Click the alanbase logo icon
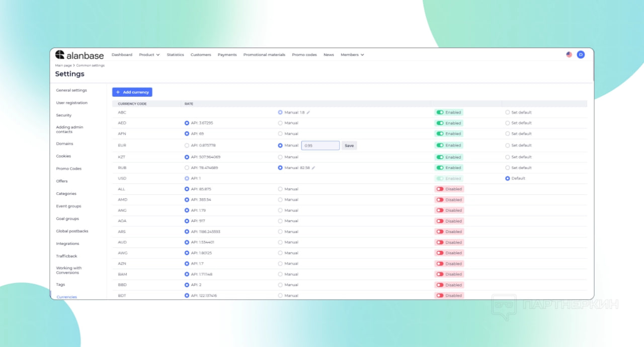 (x=60, y=54)
